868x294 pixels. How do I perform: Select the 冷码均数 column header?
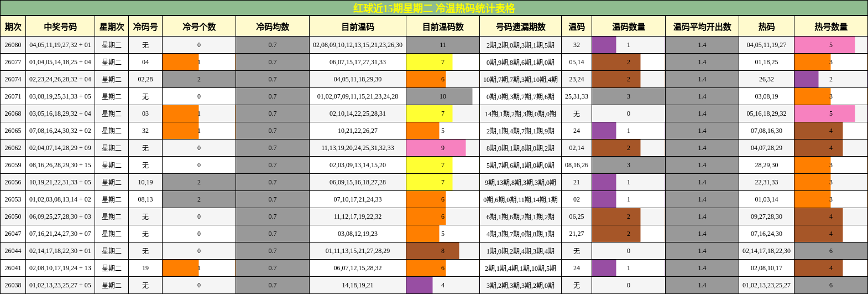pos(273,27)
